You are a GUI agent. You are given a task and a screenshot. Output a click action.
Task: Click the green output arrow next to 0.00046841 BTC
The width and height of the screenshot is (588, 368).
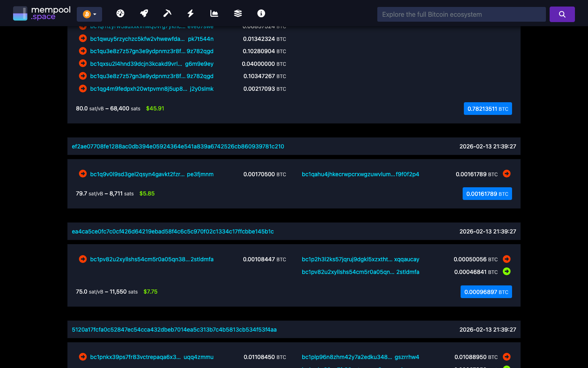click(507, 271)
